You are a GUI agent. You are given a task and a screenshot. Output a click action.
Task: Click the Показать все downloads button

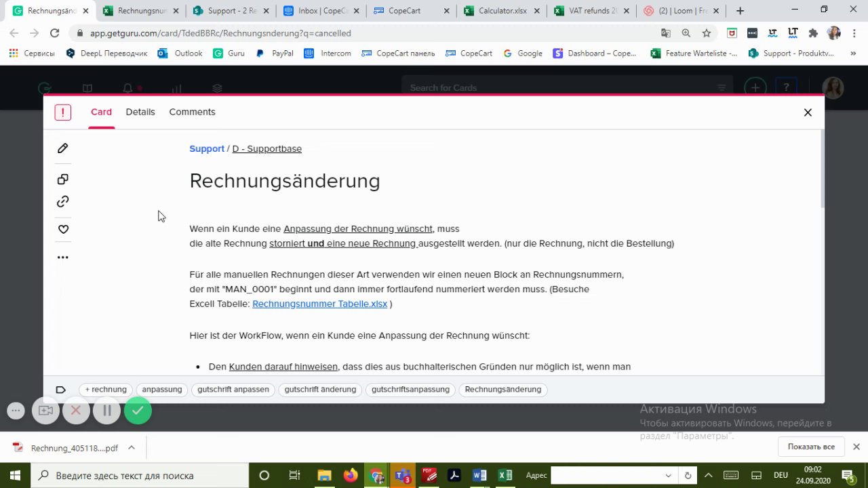[811, 447]
